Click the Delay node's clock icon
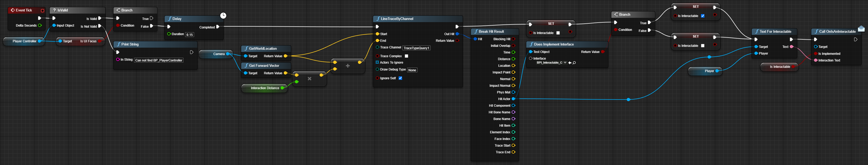This screenshot has height=165, width=868. tap(223, 15)
